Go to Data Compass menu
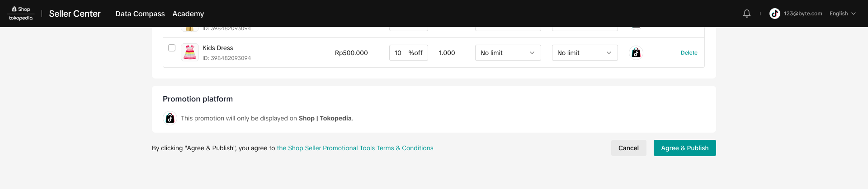Viewport: 868px width, 189px height. pyautogui.click(x=140, y=14)
